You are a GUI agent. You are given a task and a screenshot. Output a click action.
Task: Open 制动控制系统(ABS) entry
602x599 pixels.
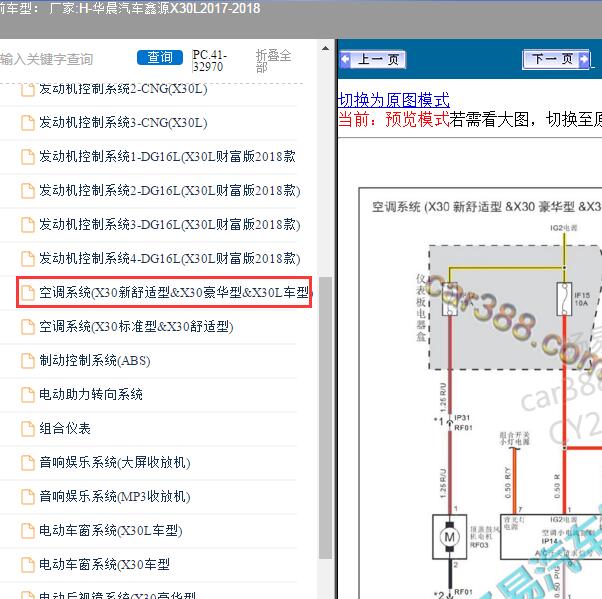pos(95,360)
